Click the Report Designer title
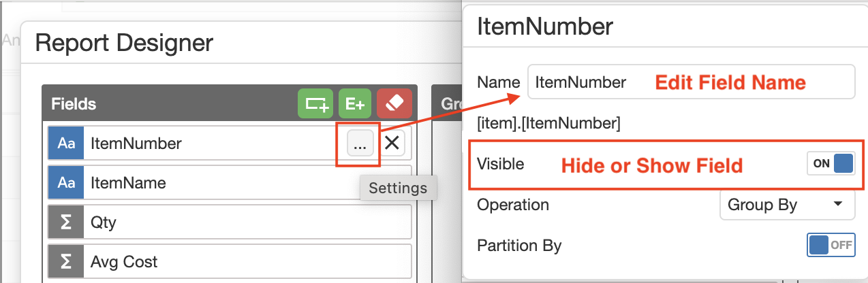Screen dimensions: 868x283 click(124, 44)
